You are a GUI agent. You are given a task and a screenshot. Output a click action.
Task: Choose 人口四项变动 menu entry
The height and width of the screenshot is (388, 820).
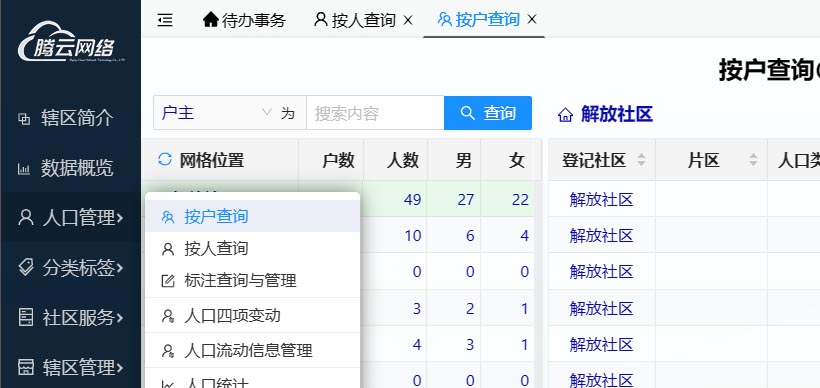(253, 315)
